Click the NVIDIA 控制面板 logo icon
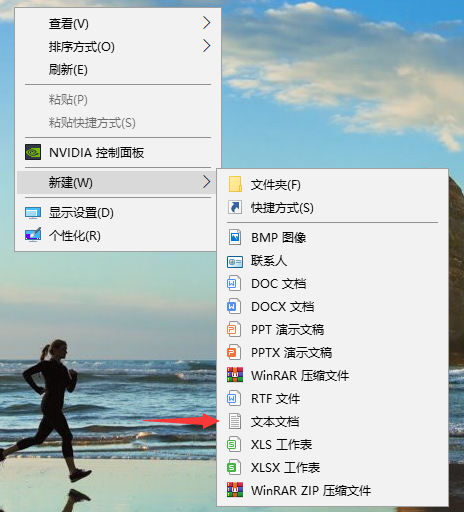This screenshot has height=512, width=464. pos(33,152)
